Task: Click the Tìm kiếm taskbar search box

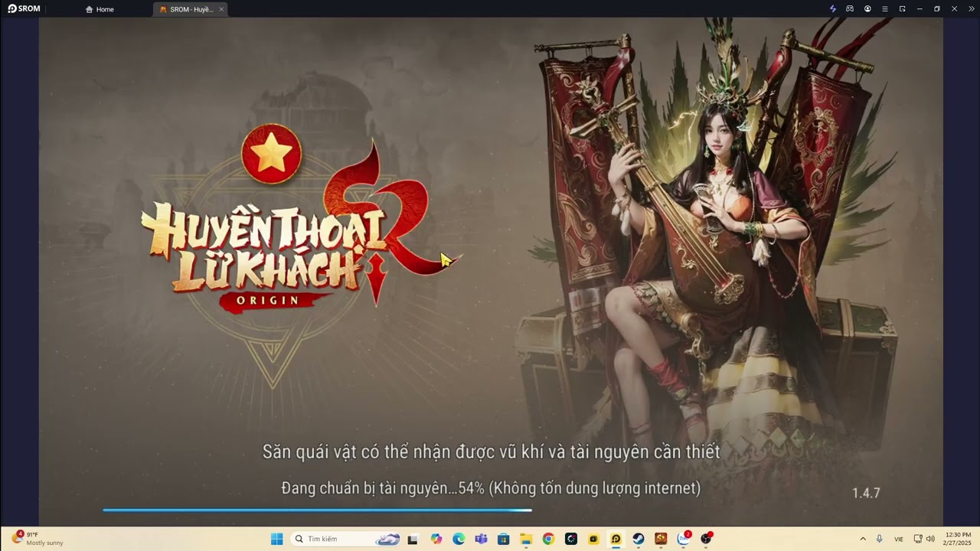Action: [345, 539]
